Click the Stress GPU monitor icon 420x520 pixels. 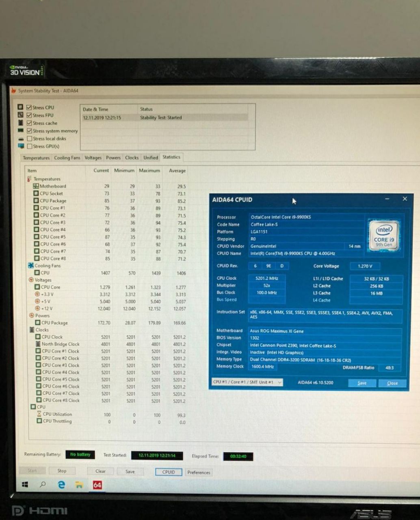click(21, 146)
